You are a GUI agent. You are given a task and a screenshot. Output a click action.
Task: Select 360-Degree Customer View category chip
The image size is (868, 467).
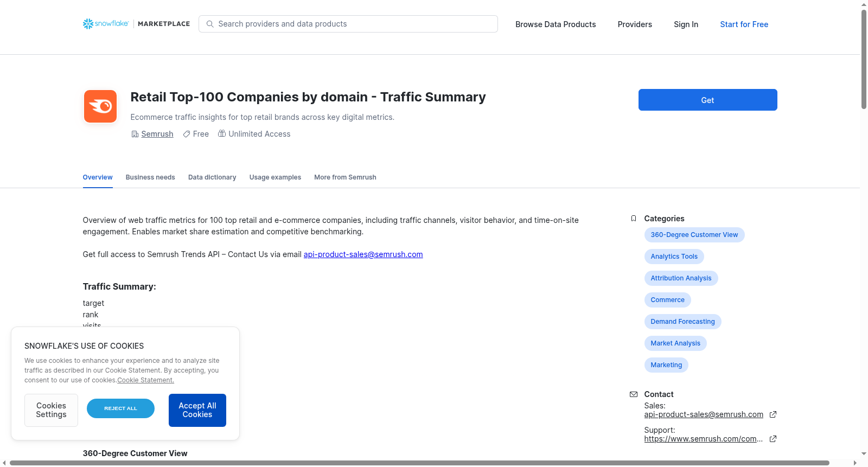coord(694,235)
